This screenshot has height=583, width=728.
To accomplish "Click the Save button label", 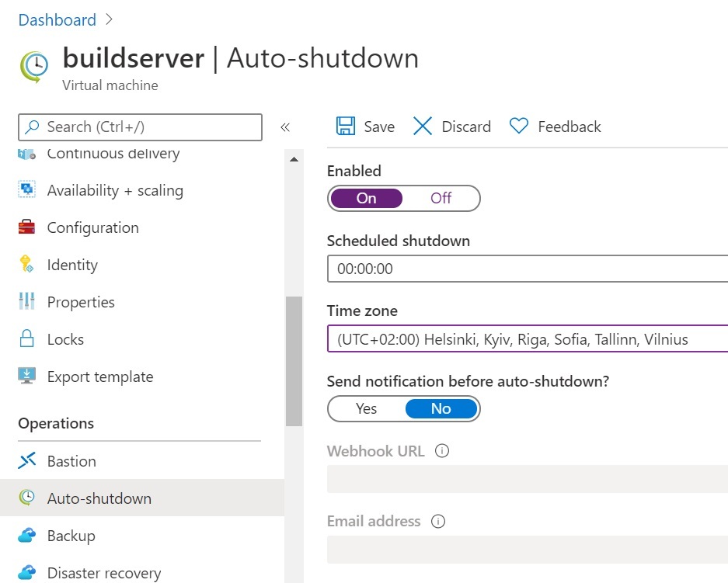I will point(379,127).
